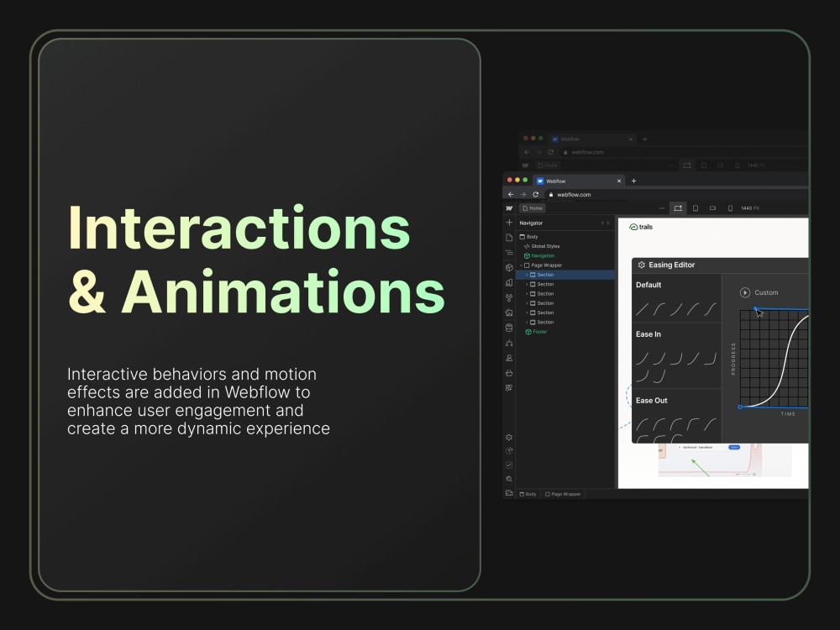Open the Users account icon in sidebar
This screenshot has width=840, height=630.
pos(509,358)
